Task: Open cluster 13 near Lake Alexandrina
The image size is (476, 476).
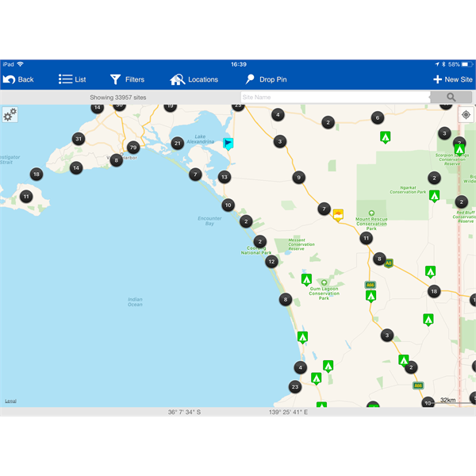Action: point(225,177)
